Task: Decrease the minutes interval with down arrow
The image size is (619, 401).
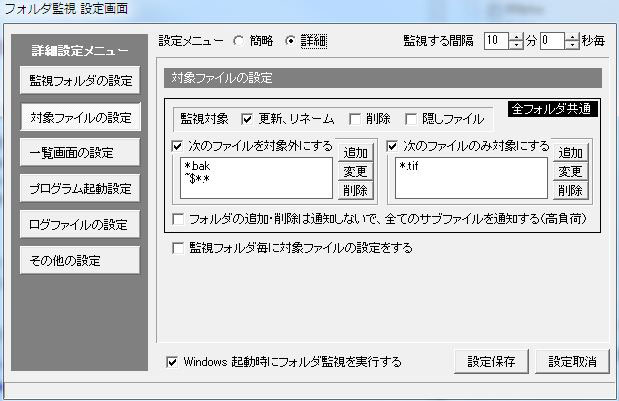Action: [x=516, y=45]
